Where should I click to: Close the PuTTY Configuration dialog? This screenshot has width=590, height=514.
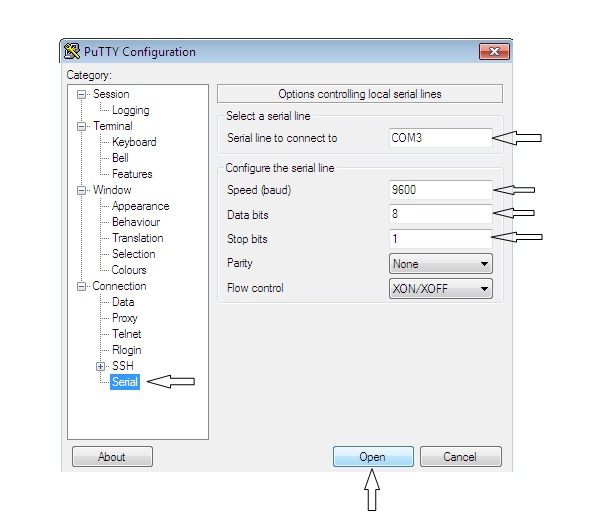click(494, 52)
